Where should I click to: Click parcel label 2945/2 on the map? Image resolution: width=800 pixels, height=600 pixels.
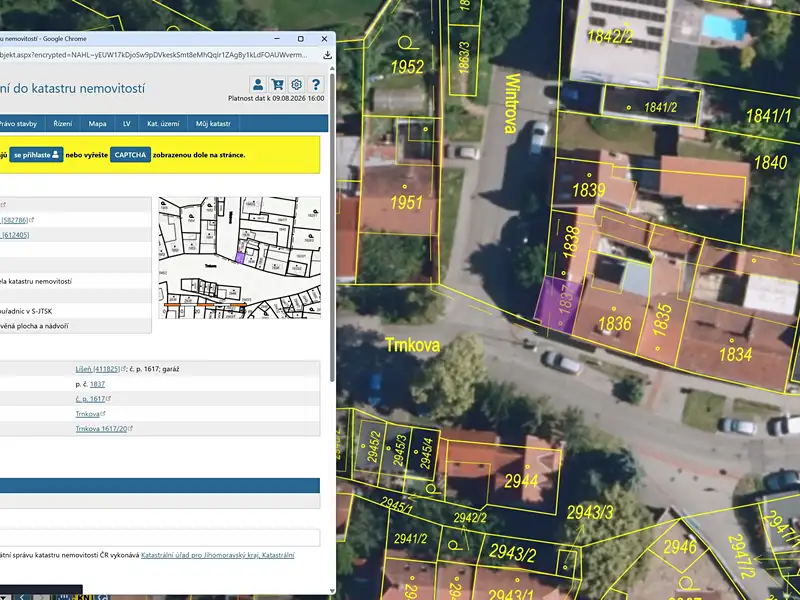[373, 446]
